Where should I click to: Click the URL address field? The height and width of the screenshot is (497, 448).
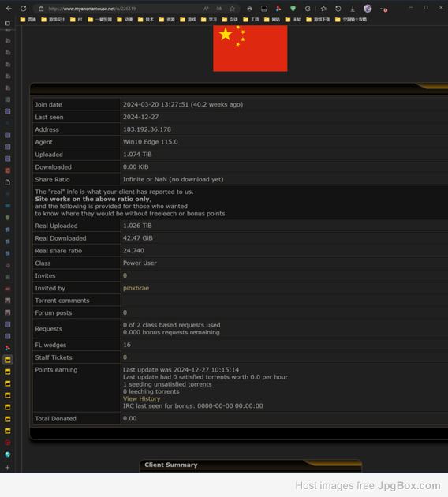tap(124, 9)
